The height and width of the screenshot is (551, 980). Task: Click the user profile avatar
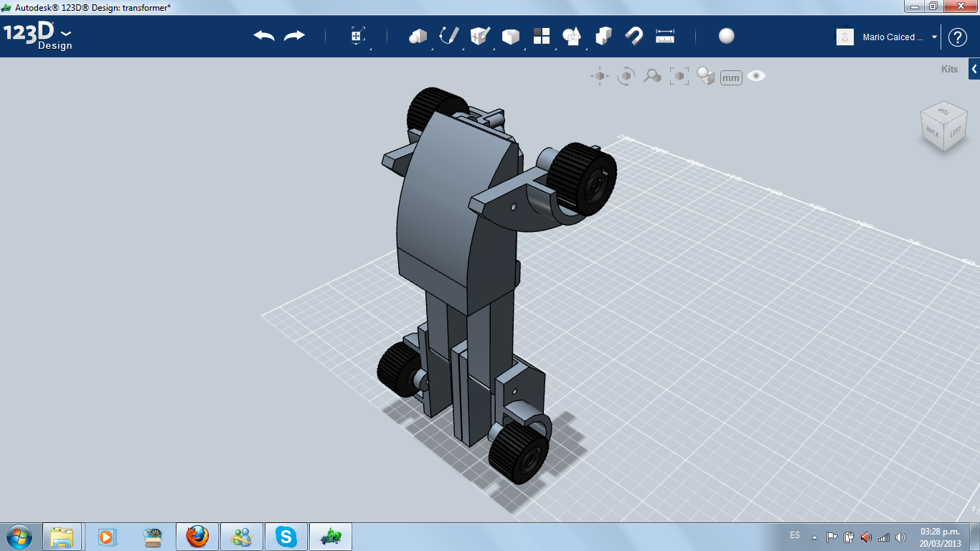845,37
